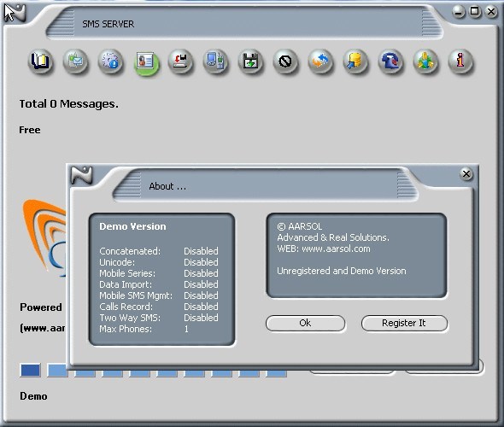This screenshot has height=427, width=504.
Task: Click the 'About ...' dialog title
Action: (167, 186)
